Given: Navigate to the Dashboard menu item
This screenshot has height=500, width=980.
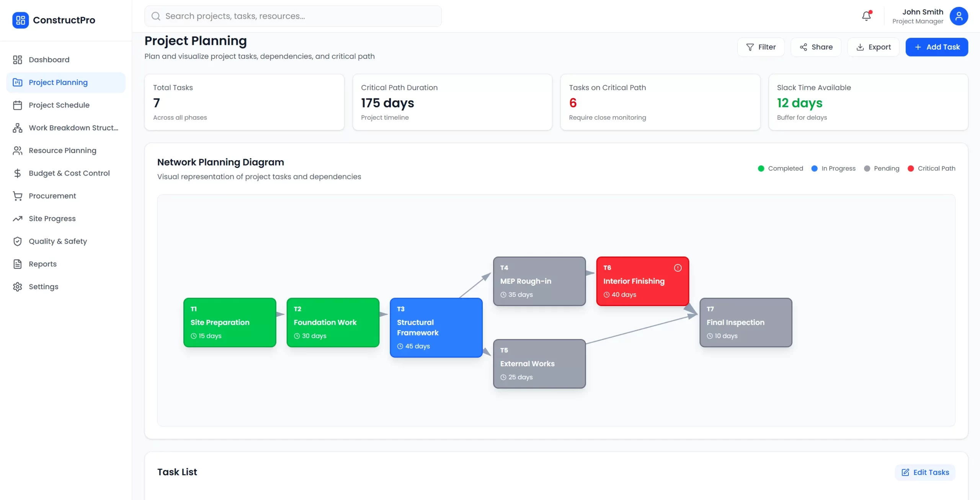Looking at the screenshot, I should (49, 60).
